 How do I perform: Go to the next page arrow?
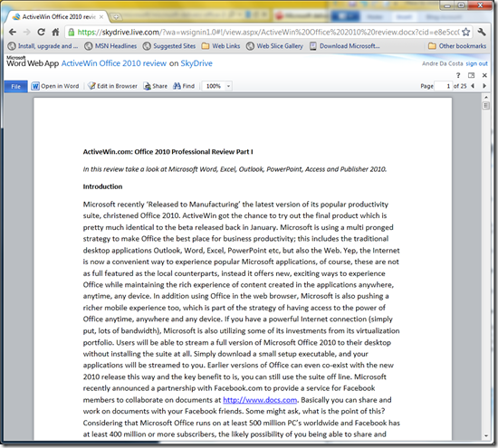(x=484, y=86)
